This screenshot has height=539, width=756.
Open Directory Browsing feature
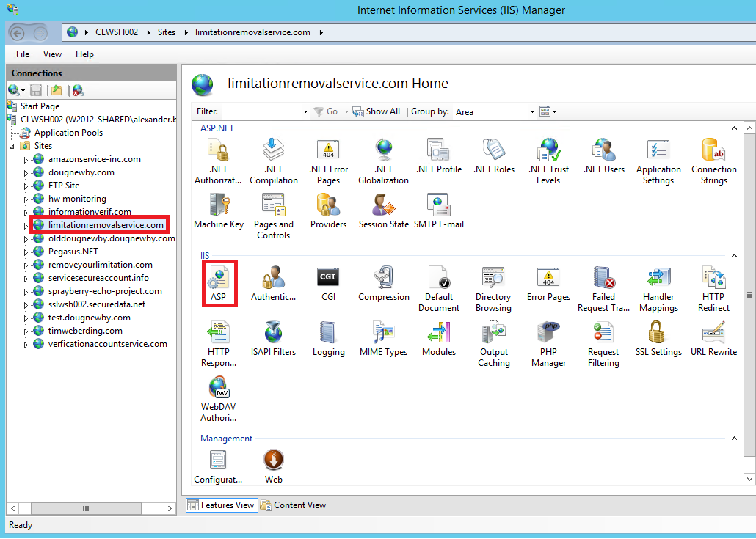click(x=493, y=289)
